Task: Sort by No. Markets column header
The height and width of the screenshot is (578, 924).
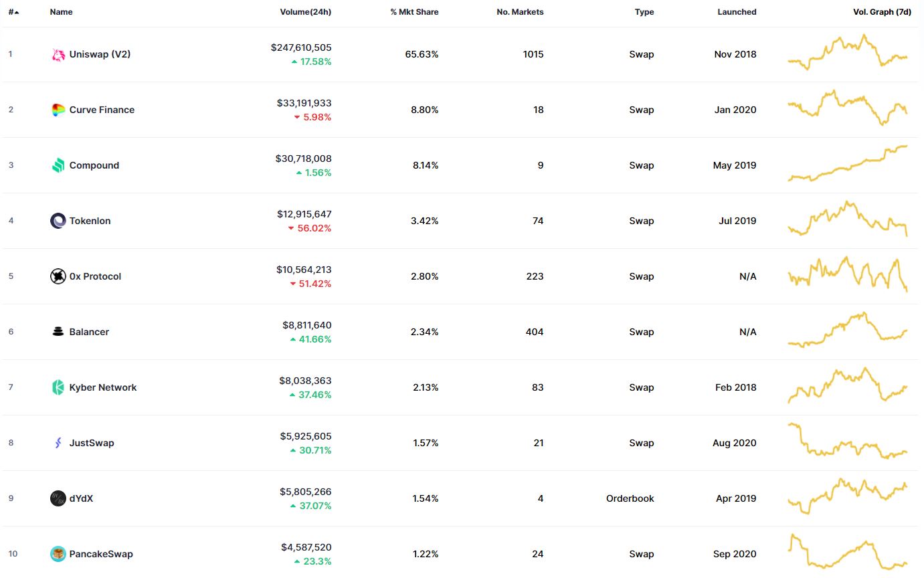Action: pos(520,12)
